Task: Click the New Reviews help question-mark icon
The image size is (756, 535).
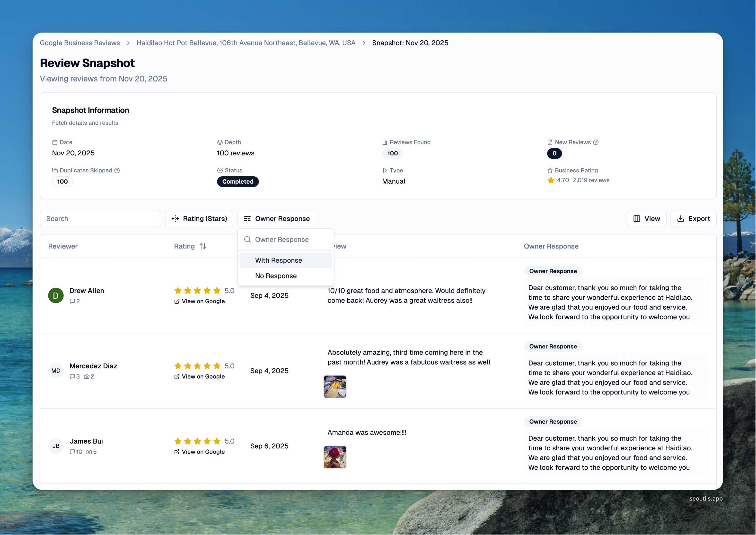Action: point(596,142)
